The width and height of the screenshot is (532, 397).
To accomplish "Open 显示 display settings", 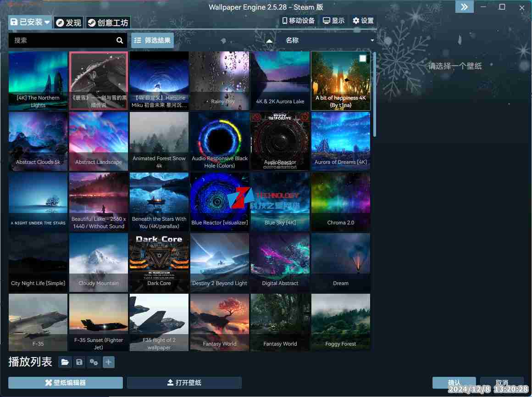I will point(333,21).
